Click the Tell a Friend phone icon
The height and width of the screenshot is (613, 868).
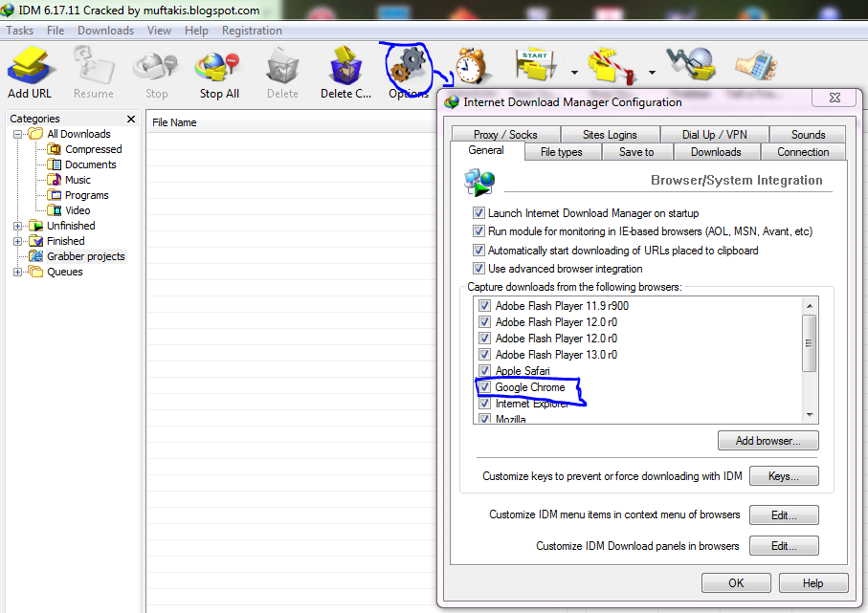click(x=756, y=65)
